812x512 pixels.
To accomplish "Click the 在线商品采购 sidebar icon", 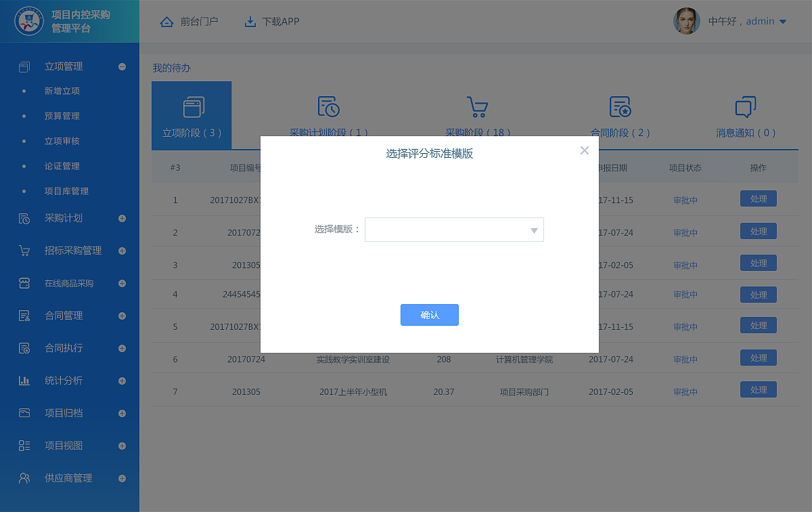I will coord(22,283).
